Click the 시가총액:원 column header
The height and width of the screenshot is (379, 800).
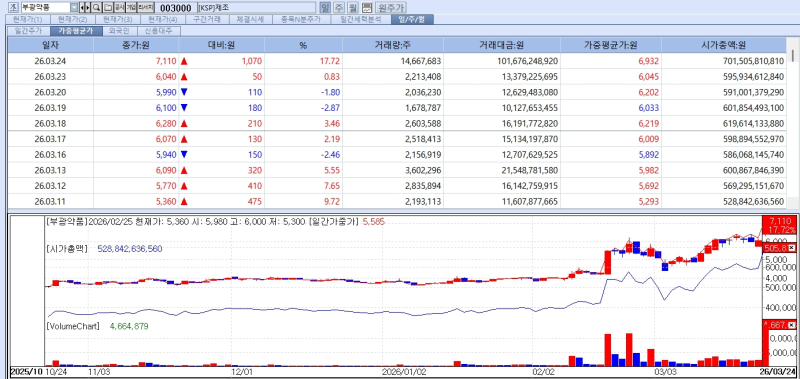[724, 45]
